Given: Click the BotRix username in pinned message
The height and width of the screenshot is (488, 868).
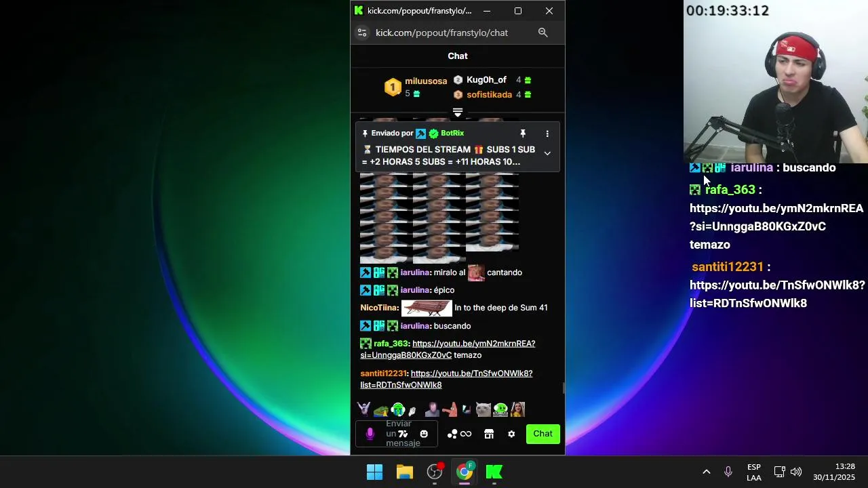Looking at the screenshot, I should pos(452,134).
